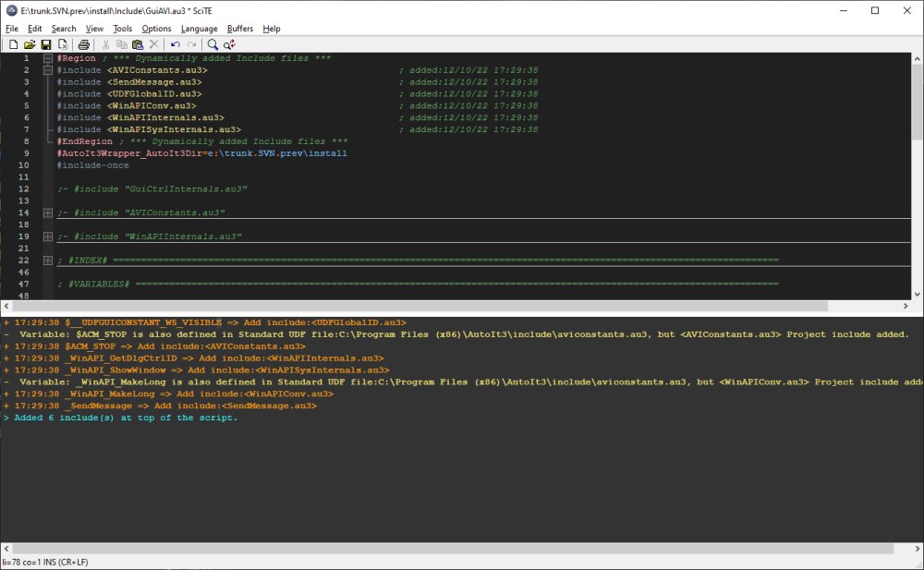The image size is (924, 570).
Task: Click the editor vertical scrollbar up arrow
Action: pos(917,58)
